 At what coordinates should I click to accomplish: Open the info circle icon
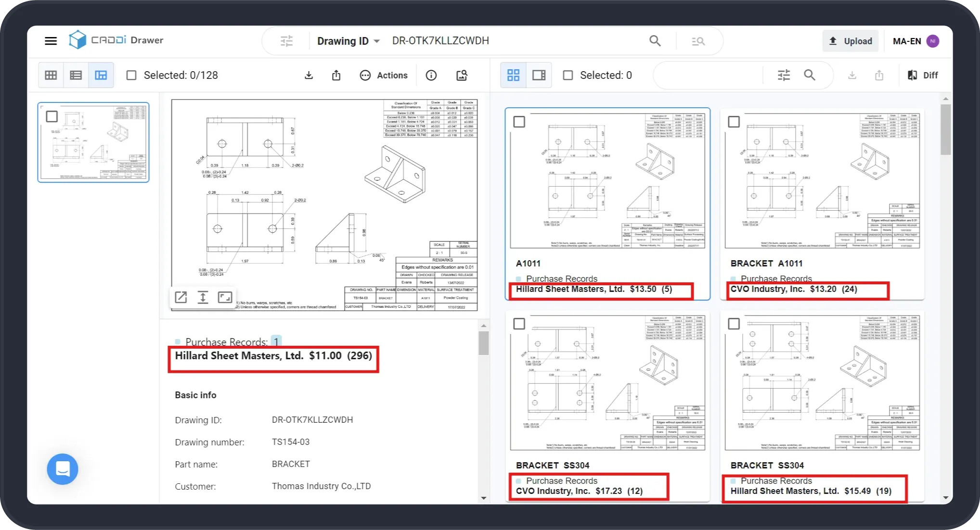coord(431,75)
